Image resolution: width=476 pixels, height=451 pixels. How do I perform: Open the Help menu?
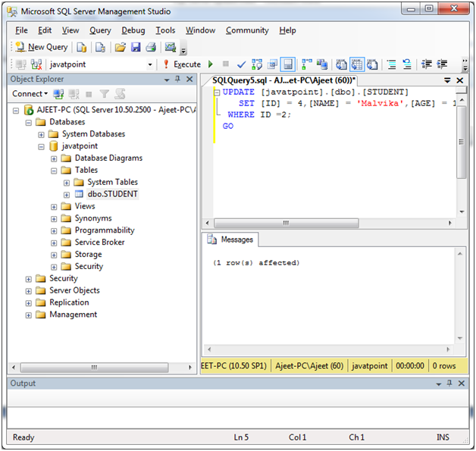pyautogui.click(x=287, y=30)
